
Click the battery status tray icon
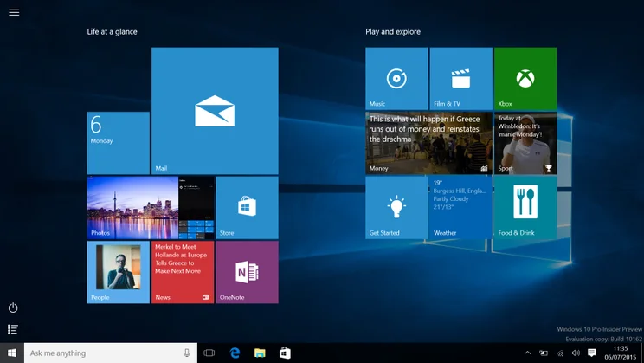544,353
